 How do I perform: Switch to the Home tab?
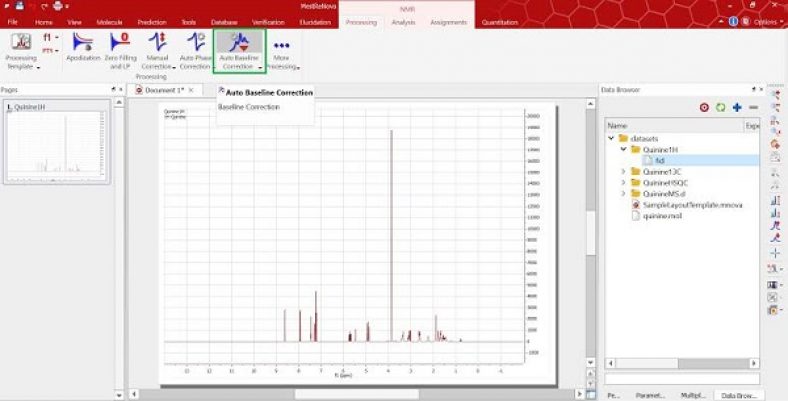(x=44, y=22)
